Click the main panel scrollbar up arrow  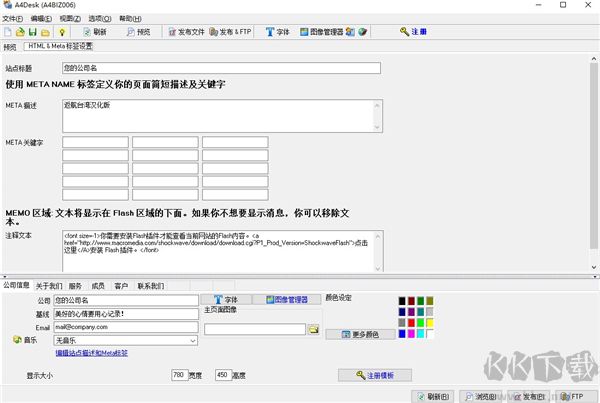(593, 59)
